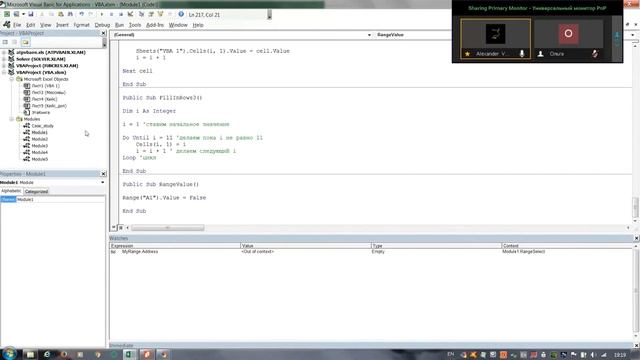
Task: Collapse the Modules folder
Action: pos(11,119)
